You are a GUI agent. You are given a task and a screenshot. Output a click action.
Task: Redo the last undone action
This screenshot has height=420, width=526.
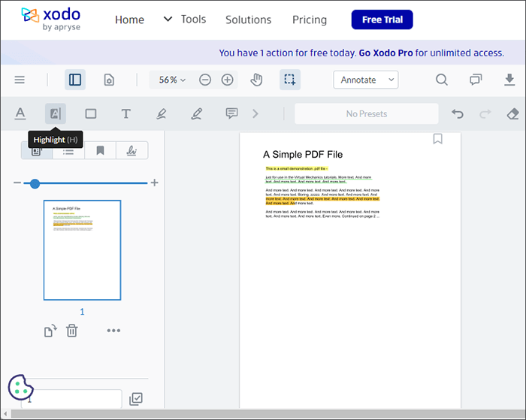(x=485, y=113)
